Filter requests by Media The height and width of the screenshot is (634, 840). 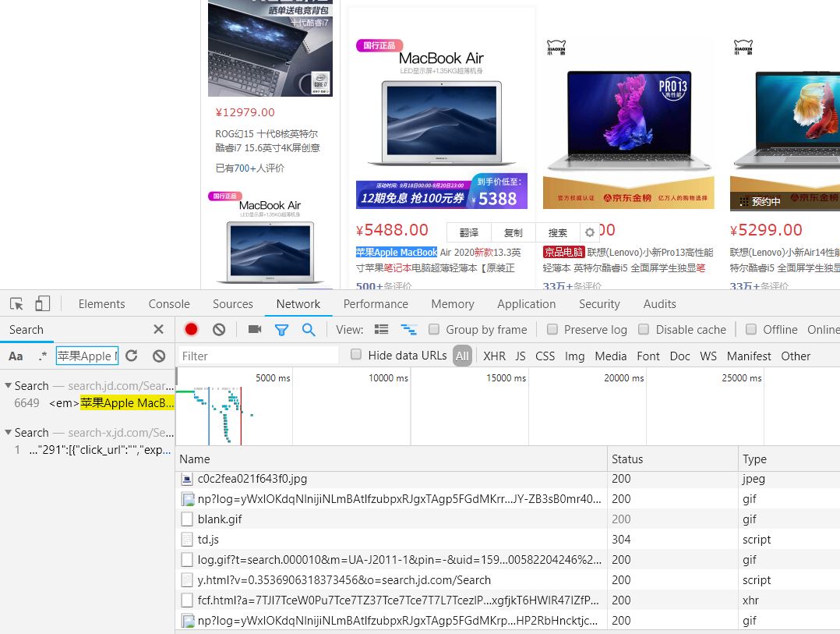click(611, 356)
